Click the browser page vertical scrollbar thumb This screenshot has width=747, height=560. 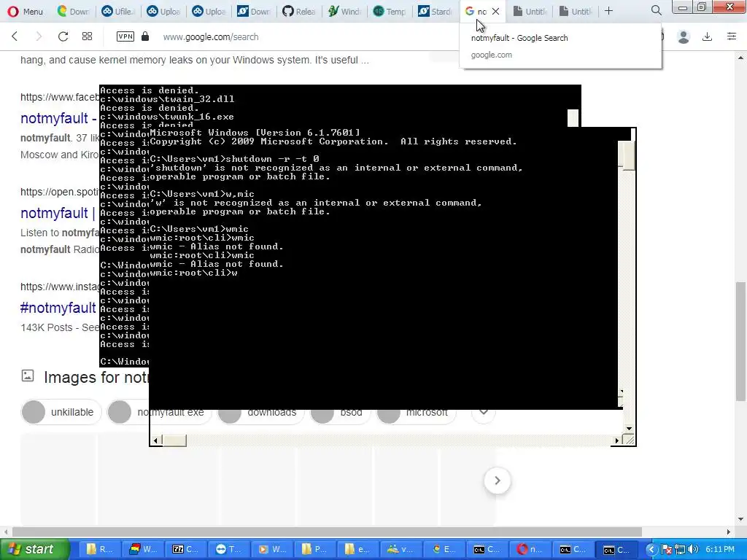coord(741,341)
